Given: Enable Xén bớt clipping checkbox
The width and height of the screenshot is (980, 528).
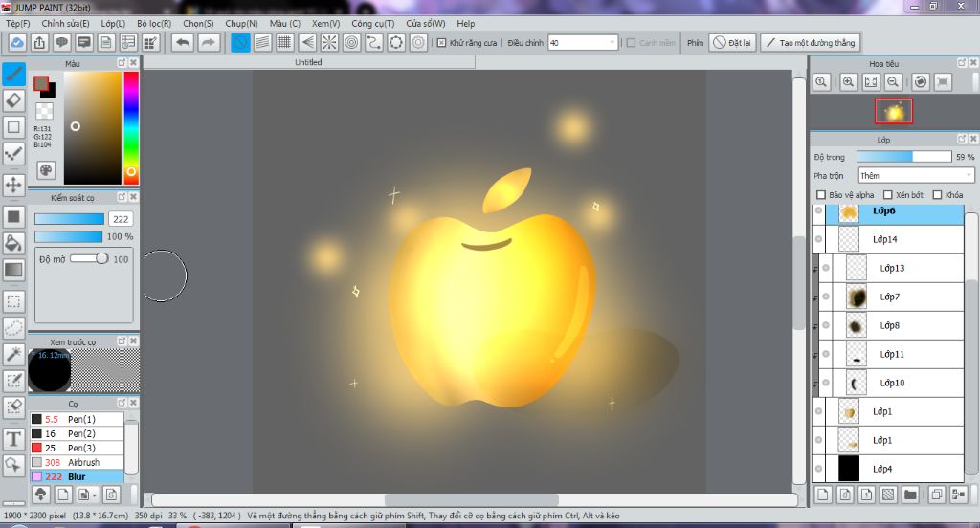Looking at the screenshot, I should tap(887, 195).
